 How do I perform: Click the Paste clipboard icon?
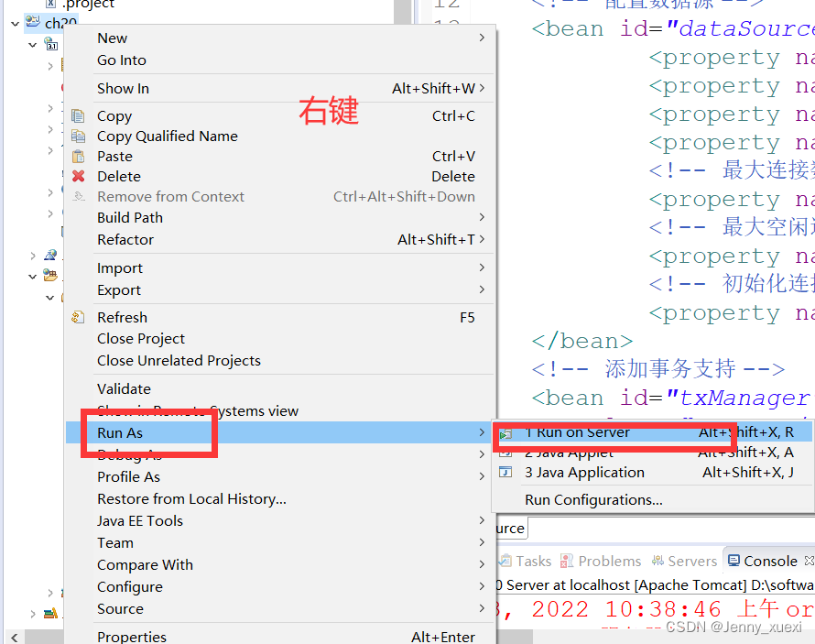coord(78,157)
